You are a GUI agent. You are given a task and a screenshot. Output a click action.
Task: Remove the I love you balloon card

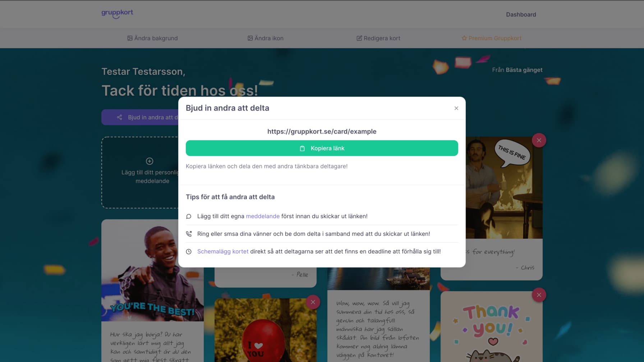(313, 302)
